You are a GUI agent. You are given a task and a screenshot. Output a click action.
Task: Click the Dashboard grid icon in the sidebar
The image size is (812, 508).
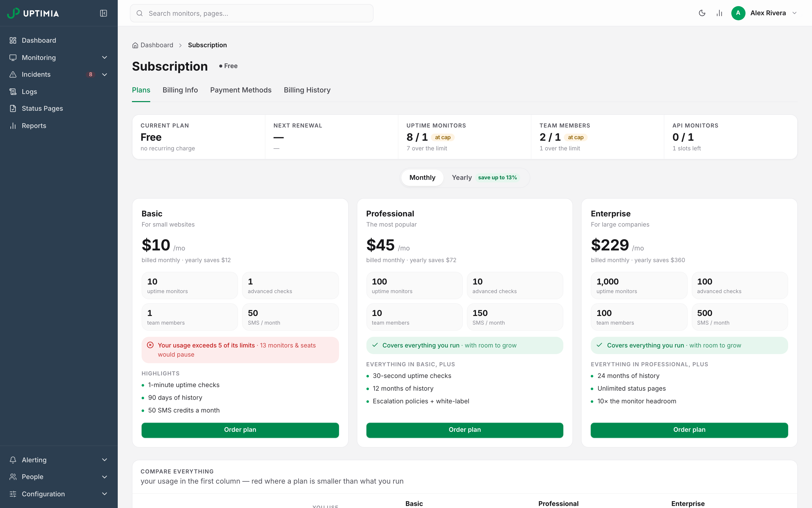(x=13, y=40)
